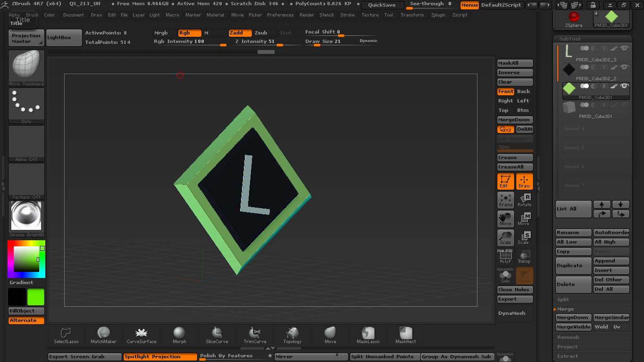The image size is (644, 362).
Task: Click the QuickSave button
Action: tap(383, 5)
